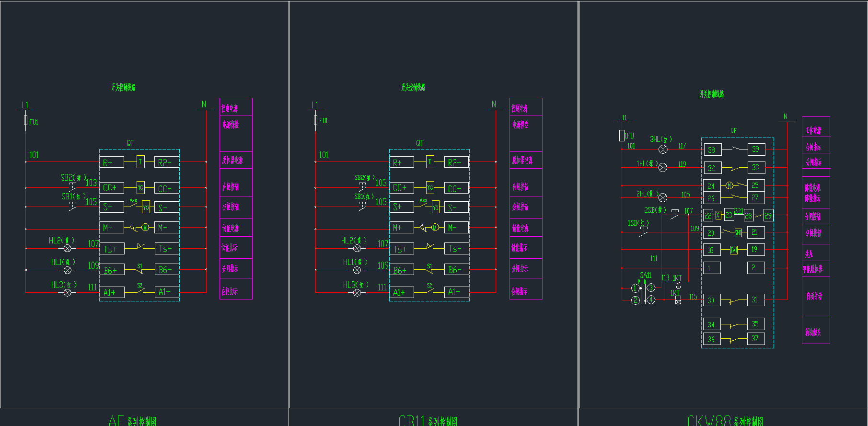The width and height of the screenshot is (868, 426).
Task: Click 自动手动 legend cell in CKW88 diagram
Action: tap(816, 296)
